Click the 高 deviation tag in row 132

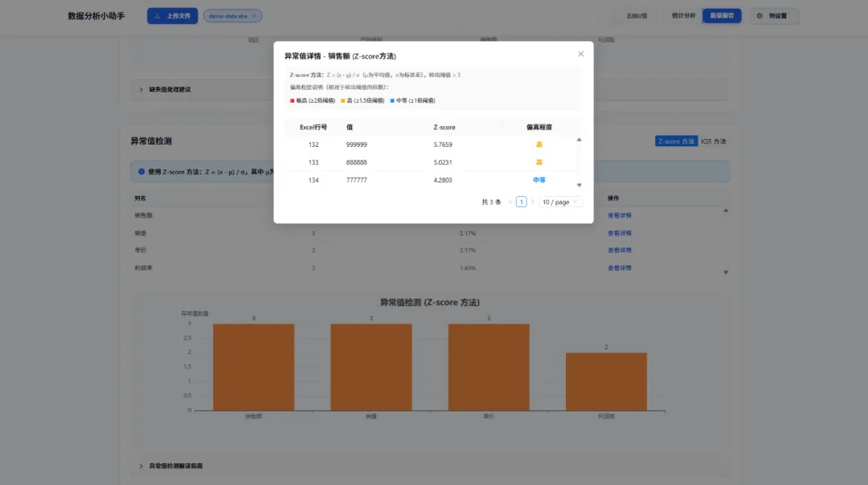click(538, 145)
